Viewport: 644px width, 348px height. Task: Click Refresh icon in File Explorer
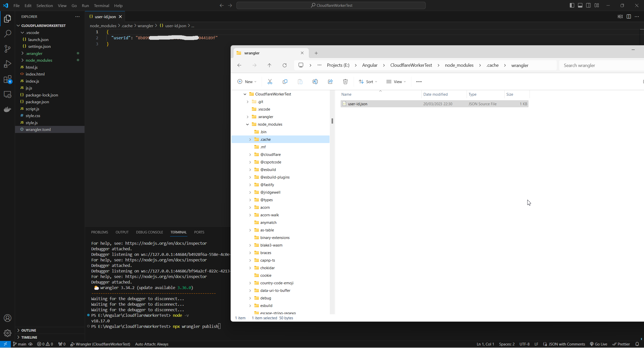coord(285,65)
